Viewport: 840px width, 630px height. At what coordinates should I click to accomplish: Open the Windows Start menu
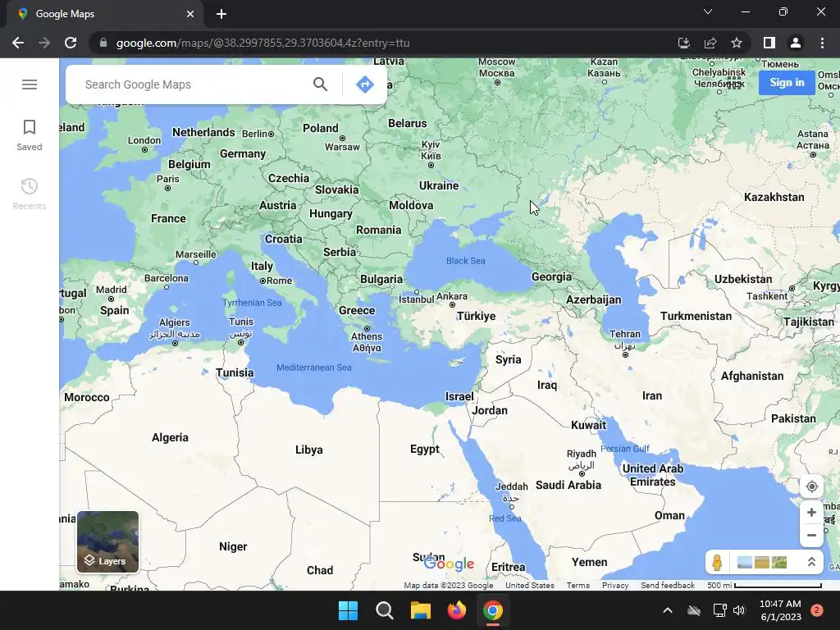pyautogui.click(x=348, y=610)
